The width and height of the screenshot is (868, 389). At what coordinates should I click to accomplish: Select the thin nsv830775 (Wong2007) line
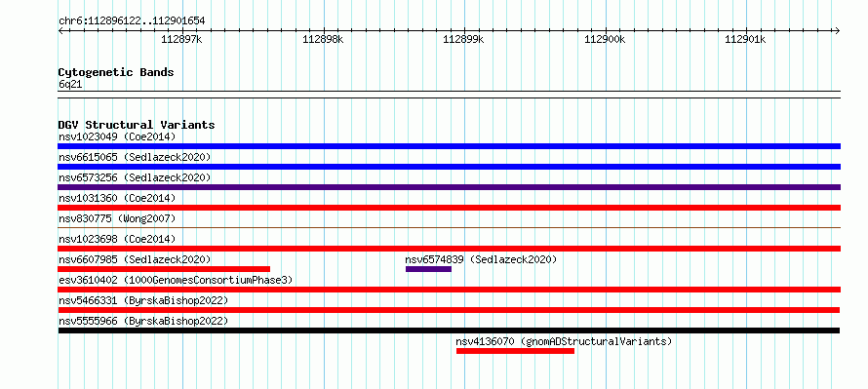click(449, 227)
